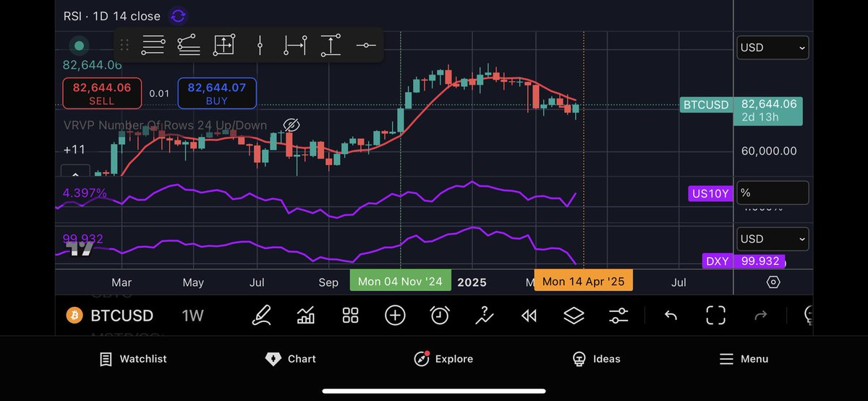
Task: Click the Mon 04 Nov '24 date marker
Action: click(x=400, y=282)
